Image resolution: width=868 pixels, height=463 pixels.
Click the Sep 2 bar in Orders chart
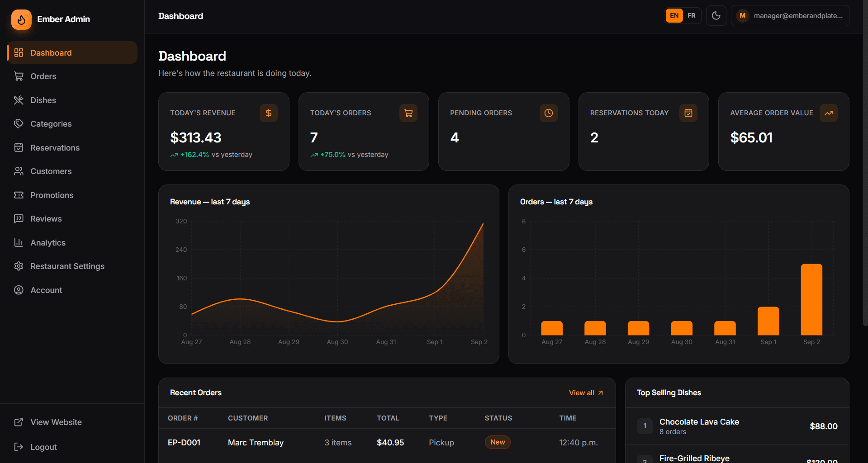click(811, 299)
